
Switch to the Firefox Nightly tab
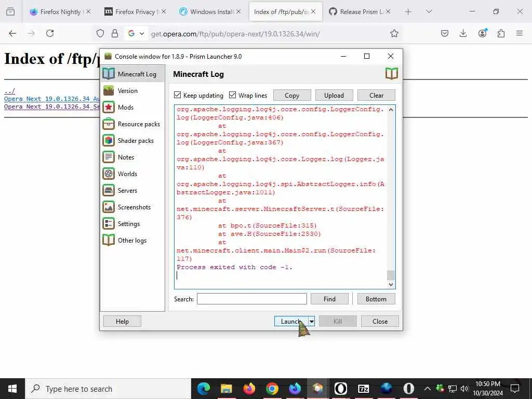click(x=60, y=11)
